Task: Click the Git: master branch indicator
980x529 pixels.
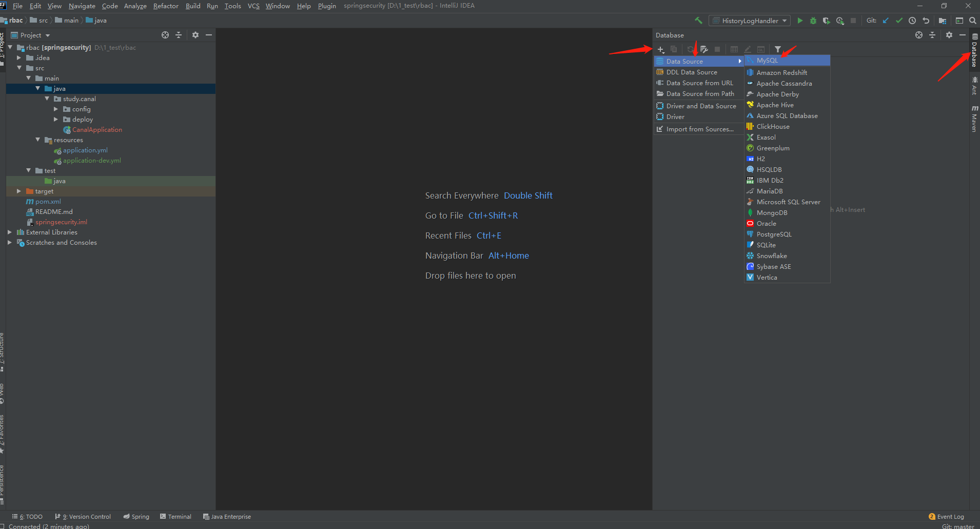Action: 958,526
